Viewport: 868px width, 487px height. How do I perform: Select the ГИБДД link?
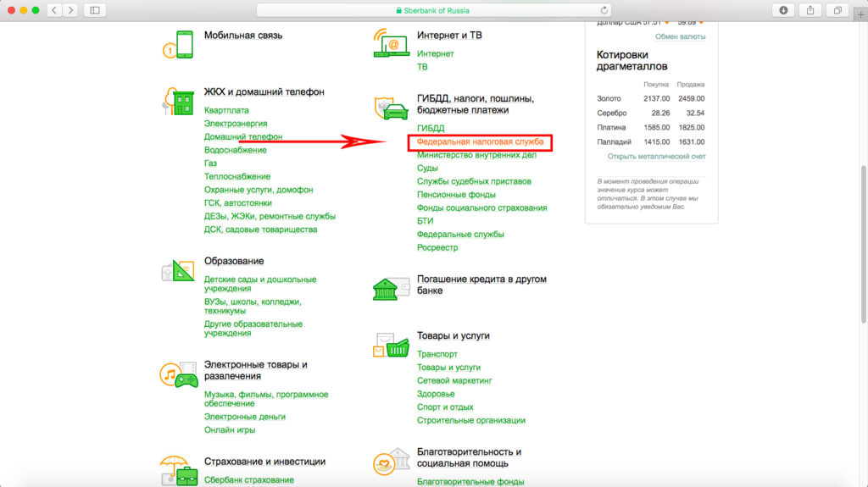(x=431, y=128)
